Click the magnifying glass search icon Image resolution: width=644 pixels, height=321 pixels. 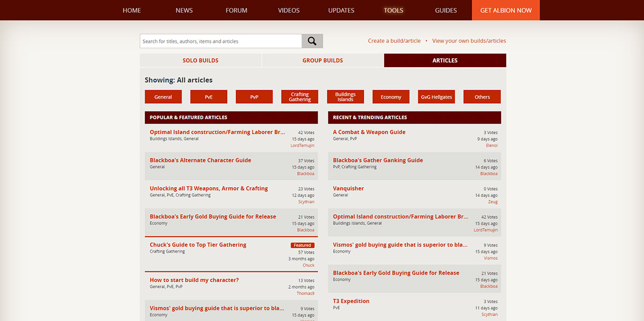pyautogui.click(x=312, y=41)
